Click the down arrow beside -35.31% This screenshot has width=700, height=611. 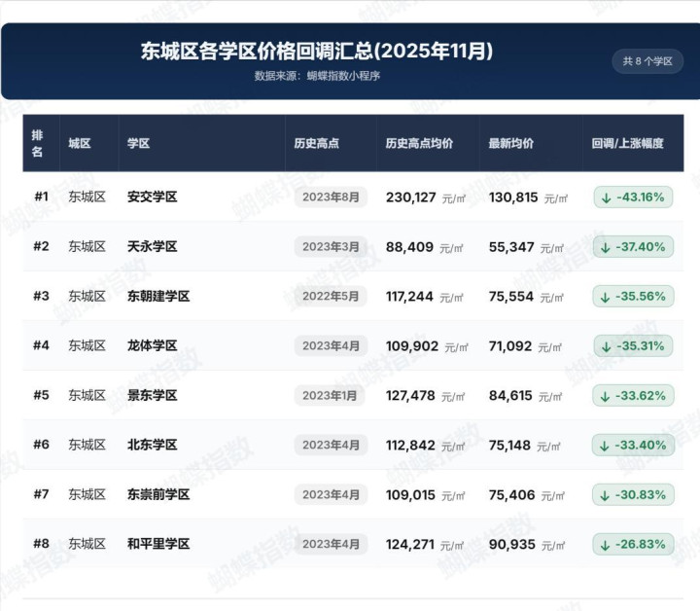(606, 346)
